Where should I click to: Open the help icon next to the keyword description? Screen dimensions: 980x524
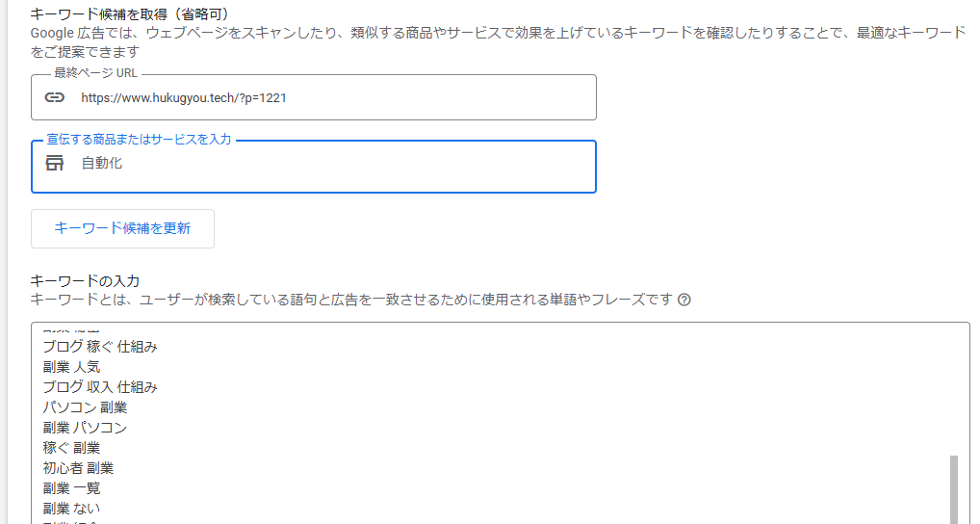[684, 300]
